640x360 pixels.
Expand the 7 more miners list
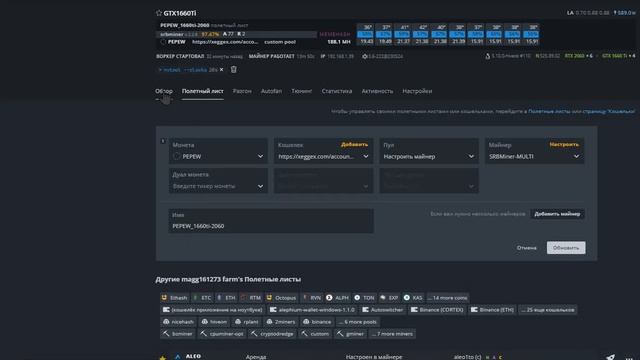(x=392, y=333)
